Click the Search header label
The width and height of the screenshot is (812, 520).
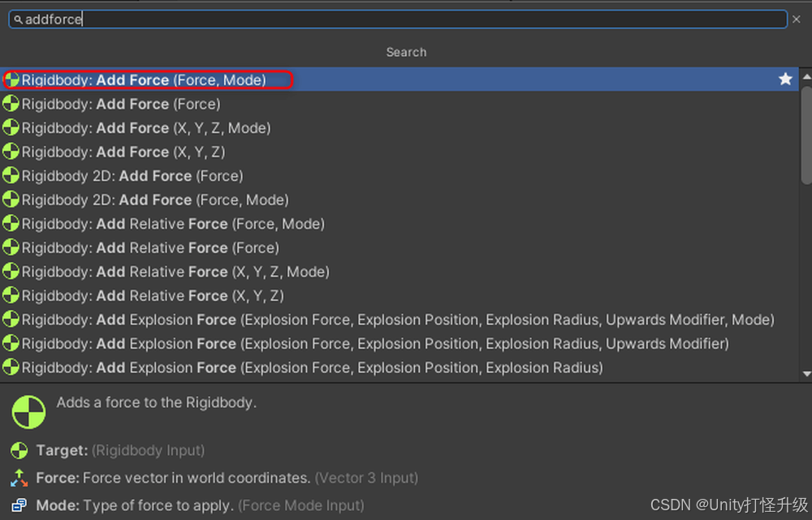click(407, 52)
